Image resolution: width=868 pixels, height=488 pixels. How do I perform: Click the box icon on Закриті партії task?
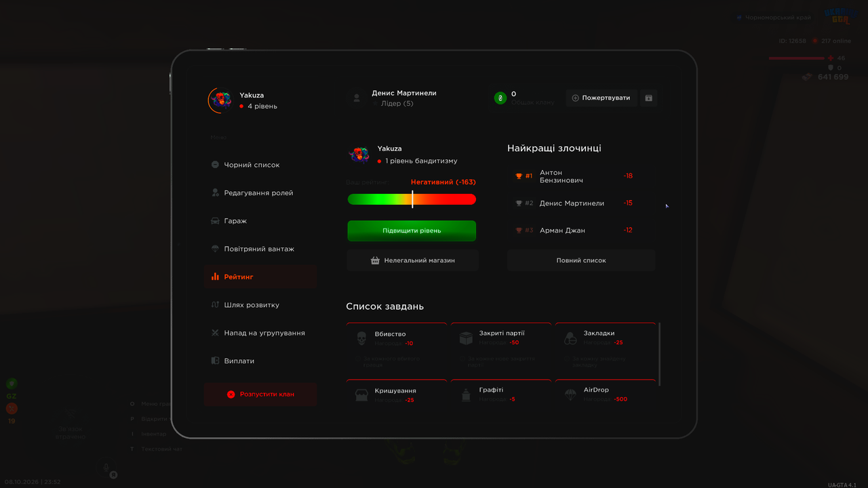click(466, 338)
